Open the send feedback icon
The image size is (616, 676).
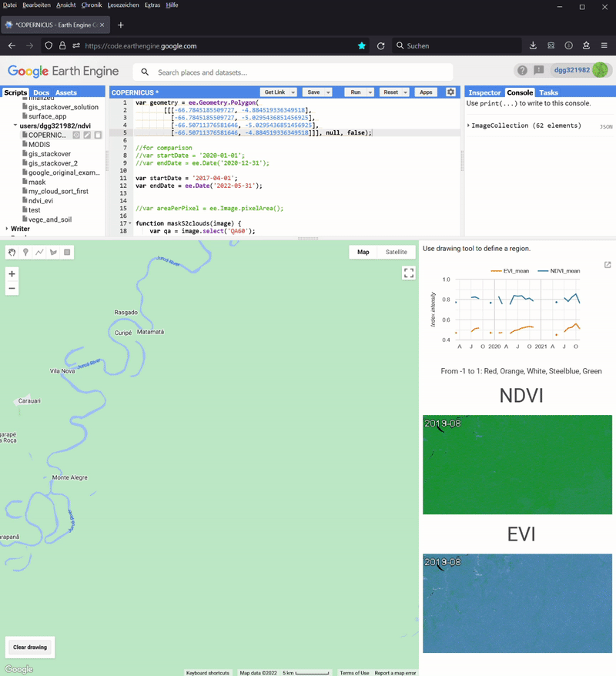(538, 70)
